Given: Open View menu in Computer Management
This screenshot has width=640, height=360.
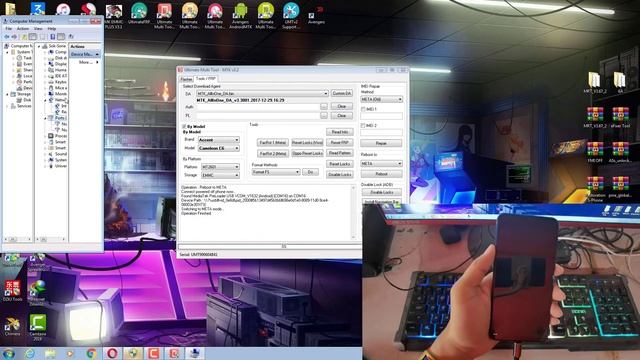Looking at the screenshot, I should click(38, 29).
